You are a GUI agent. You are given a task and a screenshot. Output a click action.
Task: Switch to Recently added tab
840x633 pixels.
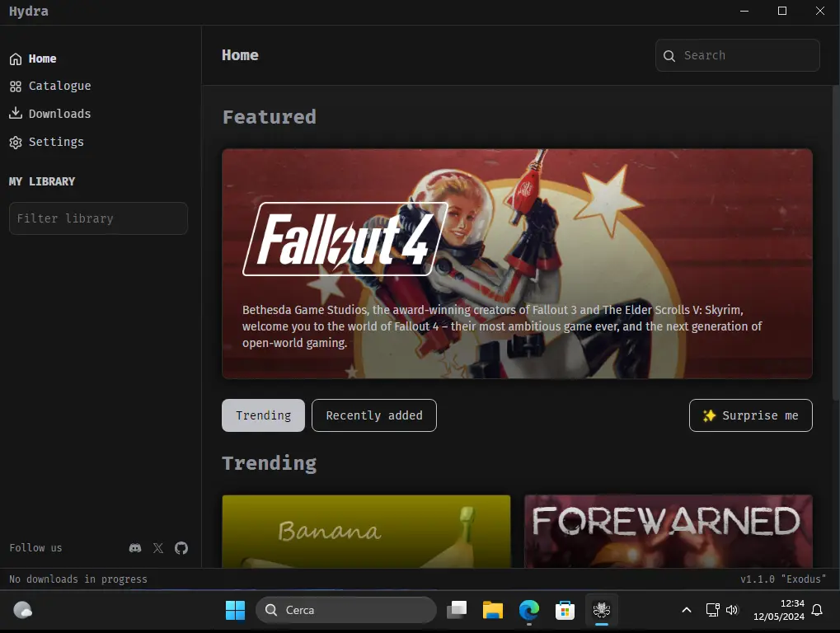coord(374,415)
